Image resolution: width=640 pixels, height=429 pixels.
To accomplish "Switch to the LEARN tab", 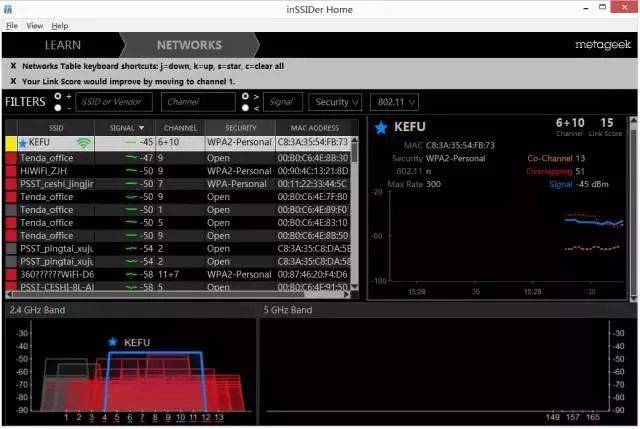I will click(x=63, y=45).
